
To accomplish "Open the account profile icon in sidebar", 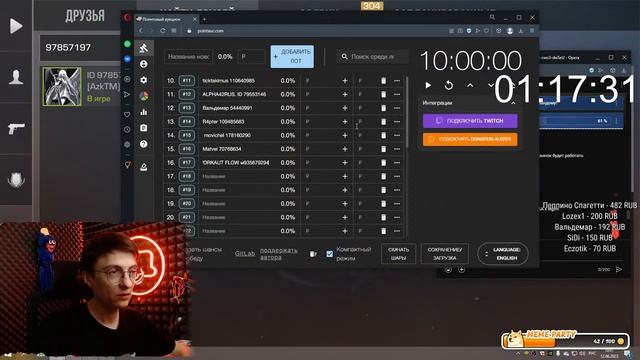I will 143,64.
